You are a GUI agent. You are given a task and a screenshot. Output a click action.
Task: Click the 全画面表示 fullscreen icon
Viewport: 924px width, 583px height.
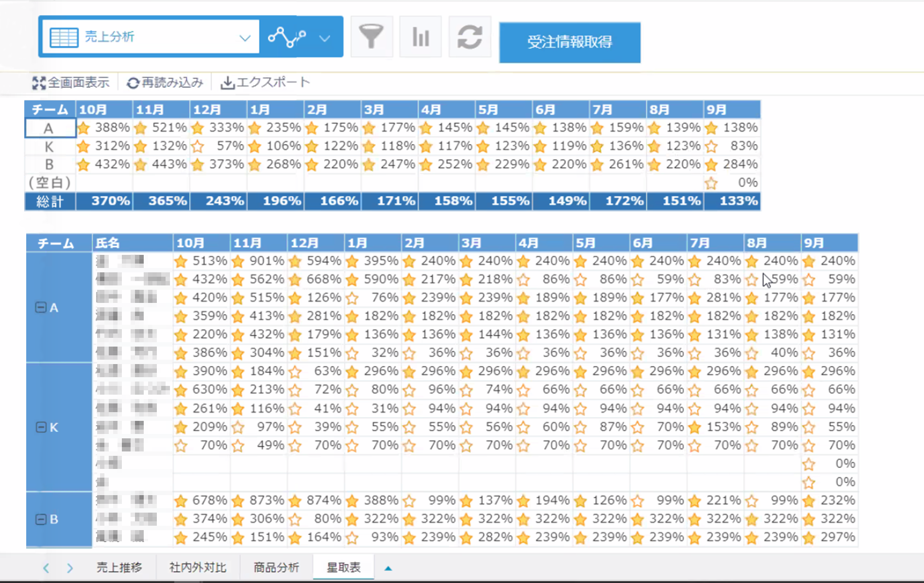coord(39,83)
